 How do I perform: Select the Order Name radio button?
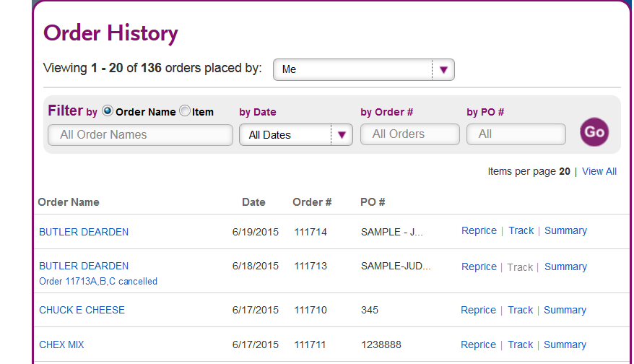click(107, 110)
